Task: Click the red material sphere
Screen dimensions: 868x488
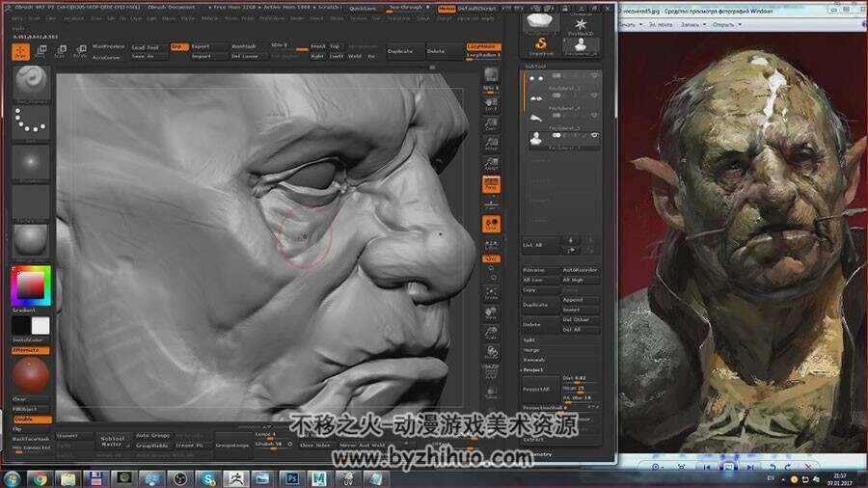Action: click(x=31, y=374)
